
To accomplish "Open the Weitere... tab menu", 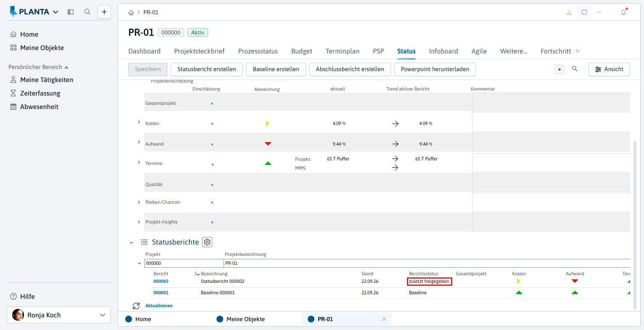I will pos(514,51).
